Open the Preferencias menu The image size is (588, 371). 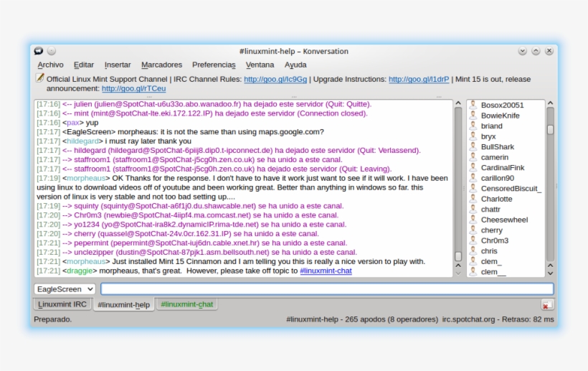coord(214,65)
